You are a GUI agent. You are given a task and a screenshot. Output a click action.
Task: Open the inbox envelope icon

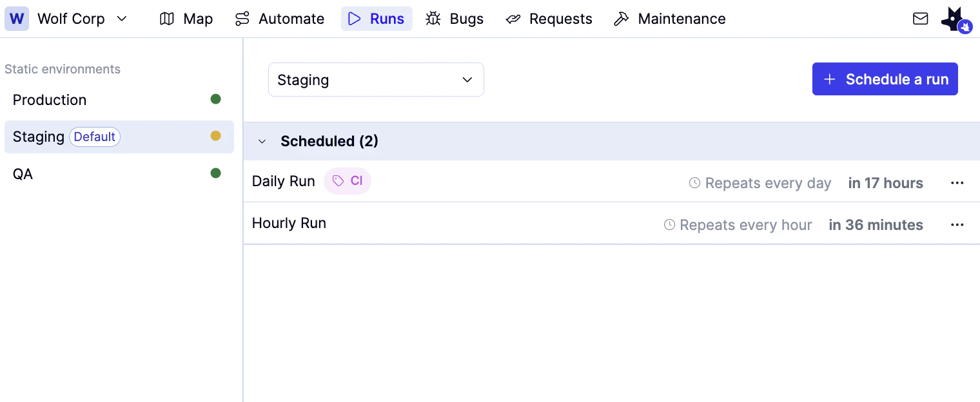[x=920, y=19]
